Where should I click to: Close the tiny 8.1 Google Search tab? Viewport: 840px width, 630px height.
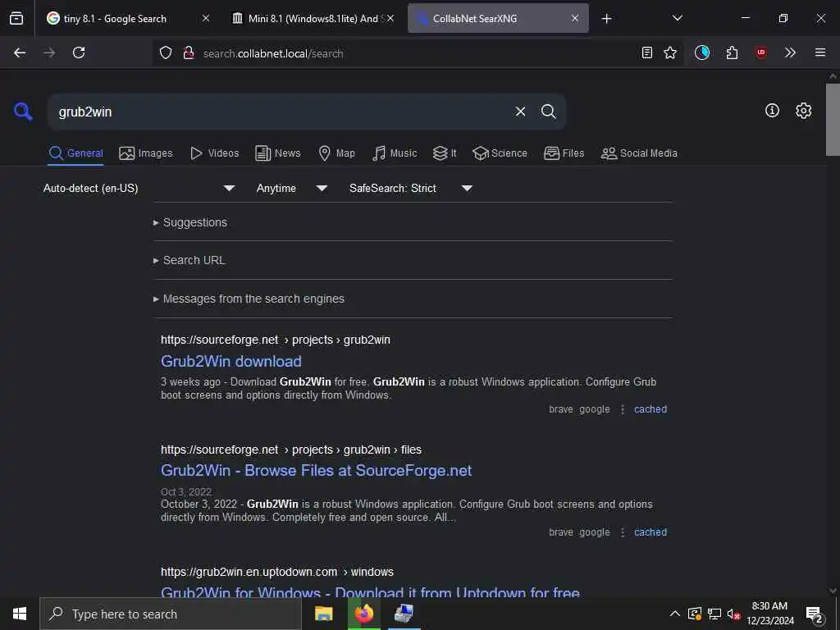coord(205,18)
